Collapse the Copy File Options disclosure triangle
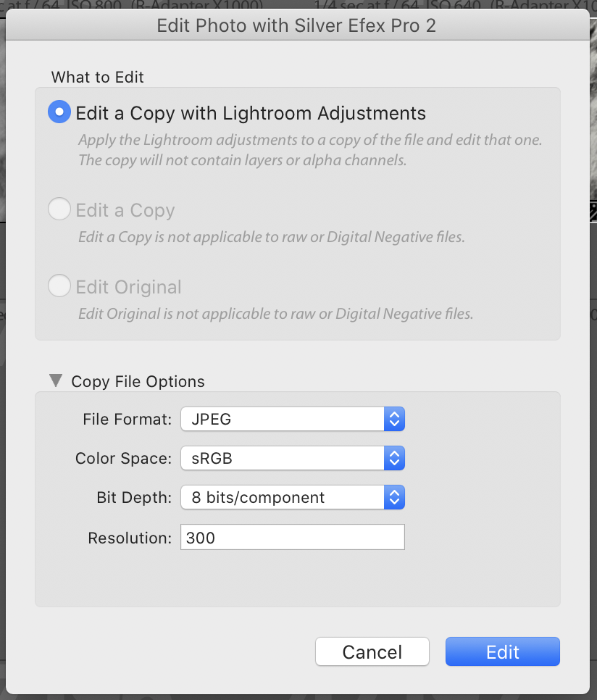The width and height of the screenshot is (597, 700). (56, 380)
